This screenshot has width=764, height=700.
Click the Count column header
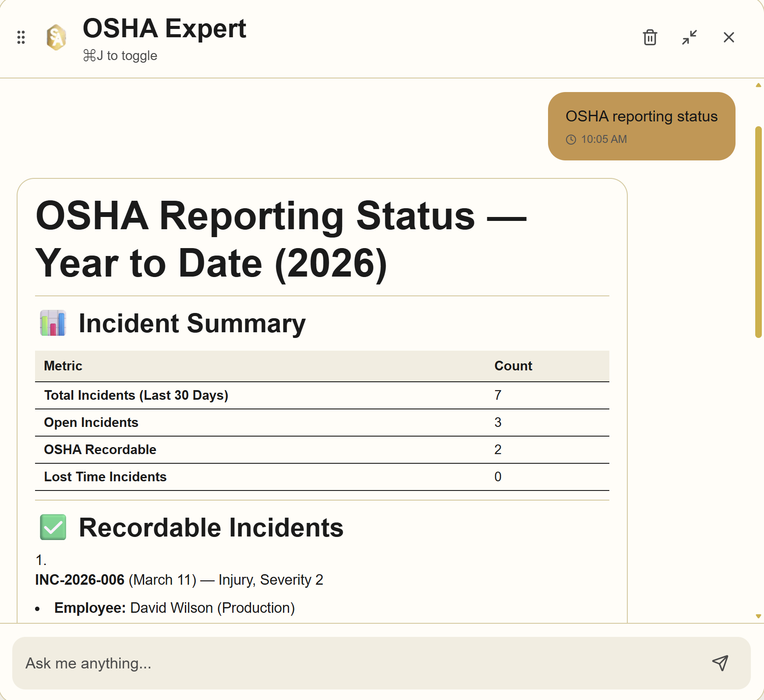pyautogui.click(x=513, y=366)
